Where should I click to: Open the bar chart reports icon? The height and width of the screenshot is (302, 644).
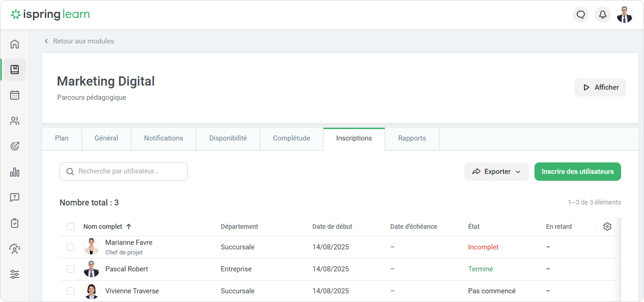[x=15, y=172]
